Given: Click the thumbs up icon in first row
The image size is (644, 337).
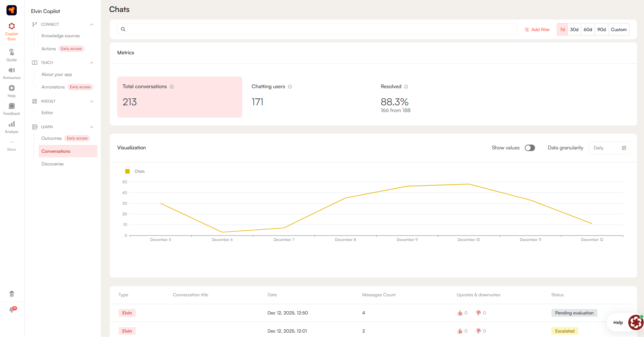Looking at the screenshot, I should [460, 313].
